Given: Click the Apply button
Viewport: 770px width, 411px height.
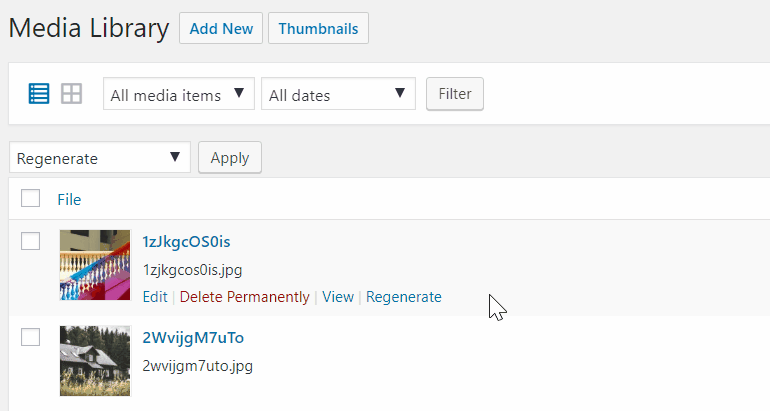Looking at the screenshot, I should click(230, 158).
